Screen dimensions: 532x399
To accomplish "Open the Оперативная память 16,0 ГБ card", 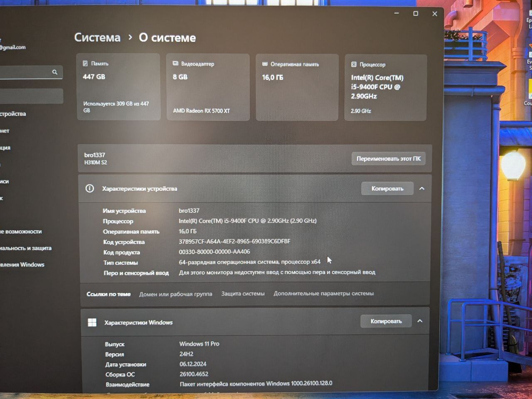I will 297,88.
